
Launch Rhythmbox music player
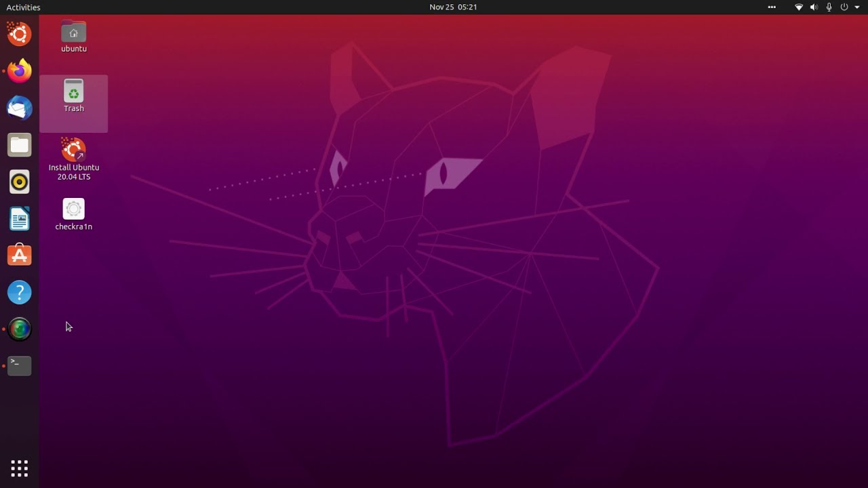pos(19,182)
